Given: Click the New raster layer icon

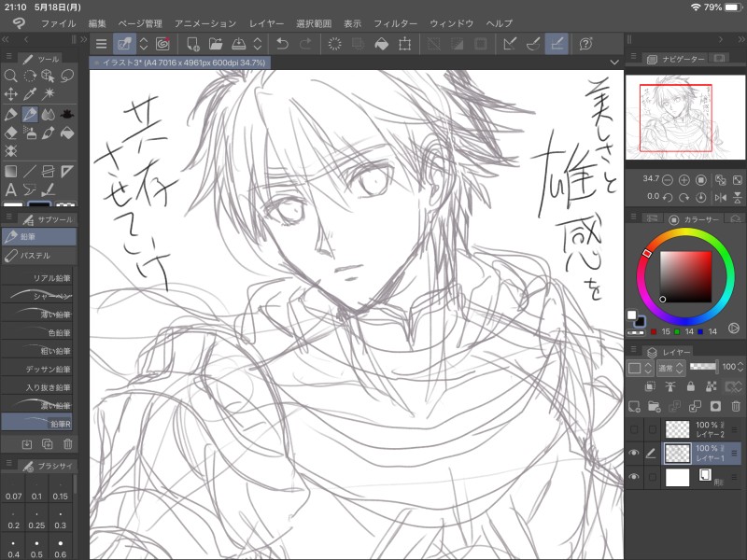Looking at the screenshot, I should click(635, 406).
